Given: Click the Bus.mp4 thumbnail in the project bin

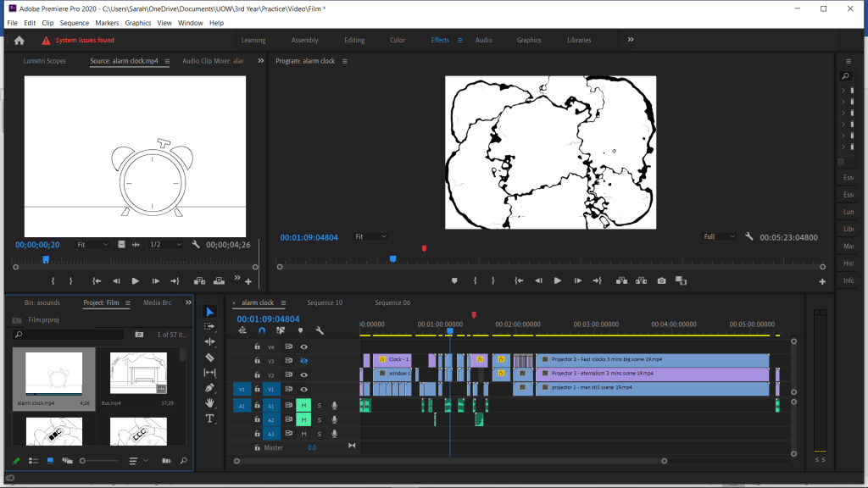Looking at the screenshot, I should 137,372.
